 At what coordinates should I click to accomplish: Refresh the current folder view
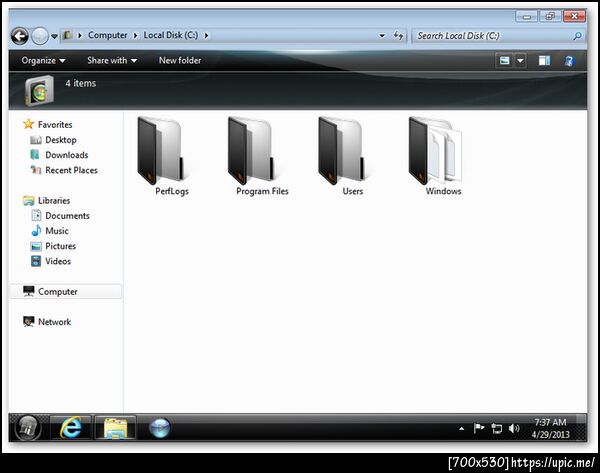398,36
